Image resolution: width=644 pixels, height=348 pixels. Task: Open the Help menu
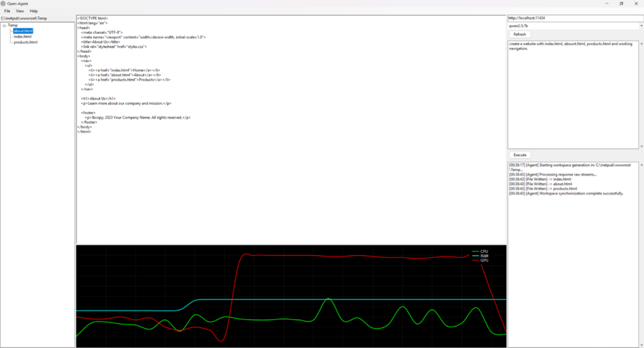(34, 11)
